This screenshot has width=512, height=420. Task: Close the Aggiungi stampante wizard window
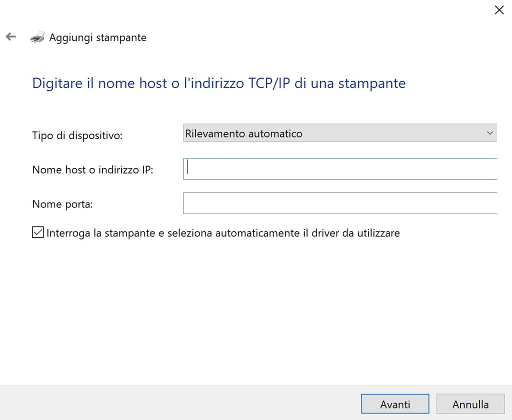pyautogui.click(x=499, y=10)
